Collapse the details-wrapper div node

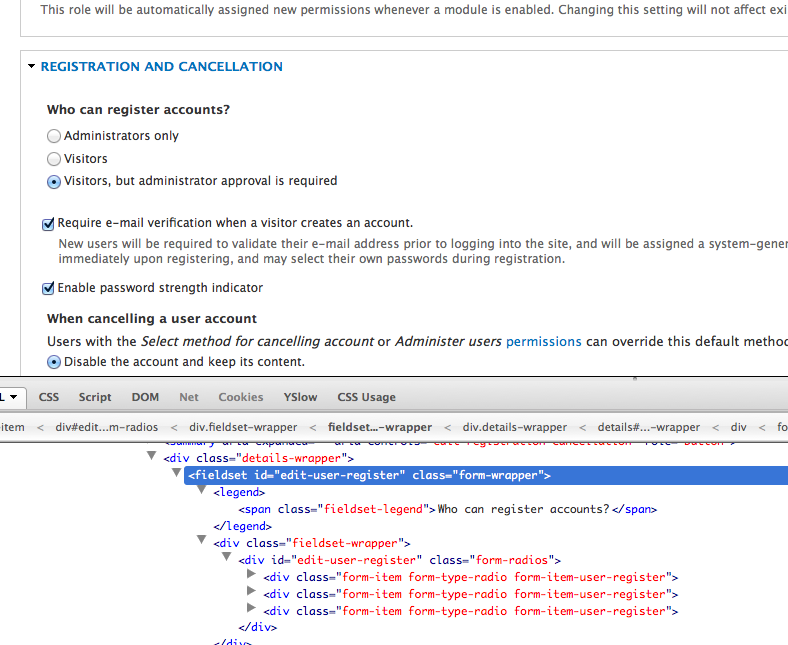point(151,456)
